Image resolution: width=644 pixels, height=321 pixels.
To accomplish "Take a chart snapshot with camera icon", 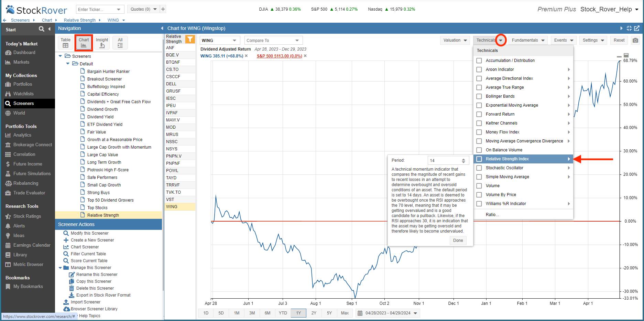I will (635, 40).
